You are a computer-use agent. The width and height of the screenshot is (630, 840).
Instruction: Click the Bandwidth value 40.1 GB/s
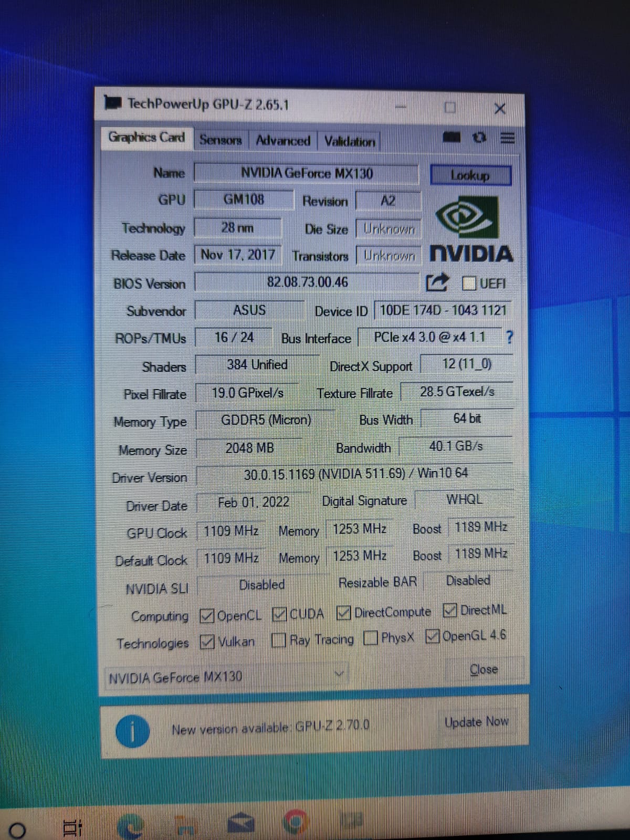click(x=456, y=446)
